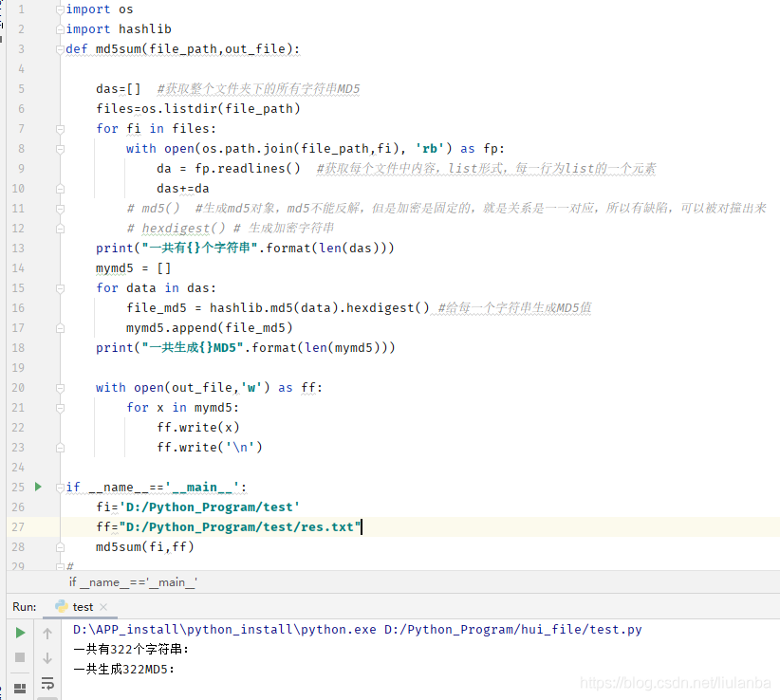Click on 'hashlib' in the import line

pos(145,29)
